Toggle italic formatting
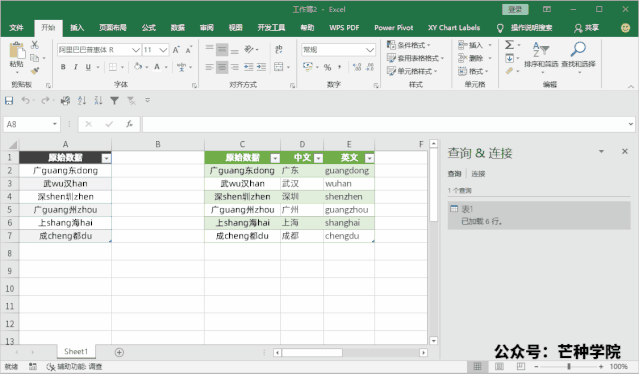 75,67
